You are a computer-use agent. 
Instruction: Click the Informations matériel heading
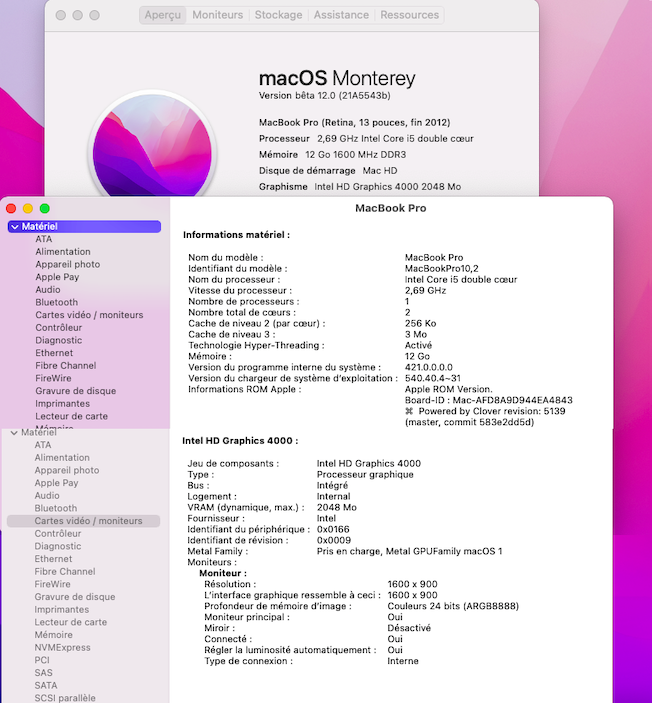236,235
